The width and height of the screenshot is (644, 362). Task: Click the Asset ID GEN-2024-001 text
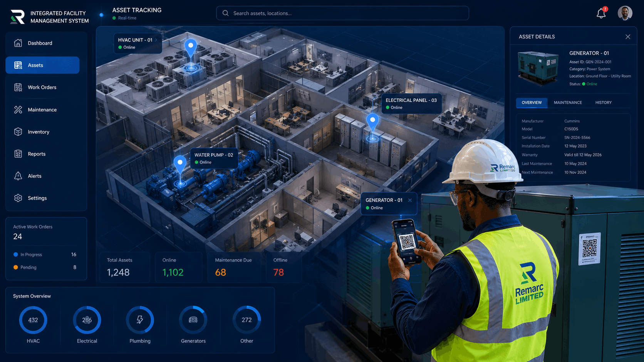pyautogui.click(x=590, y=62)
